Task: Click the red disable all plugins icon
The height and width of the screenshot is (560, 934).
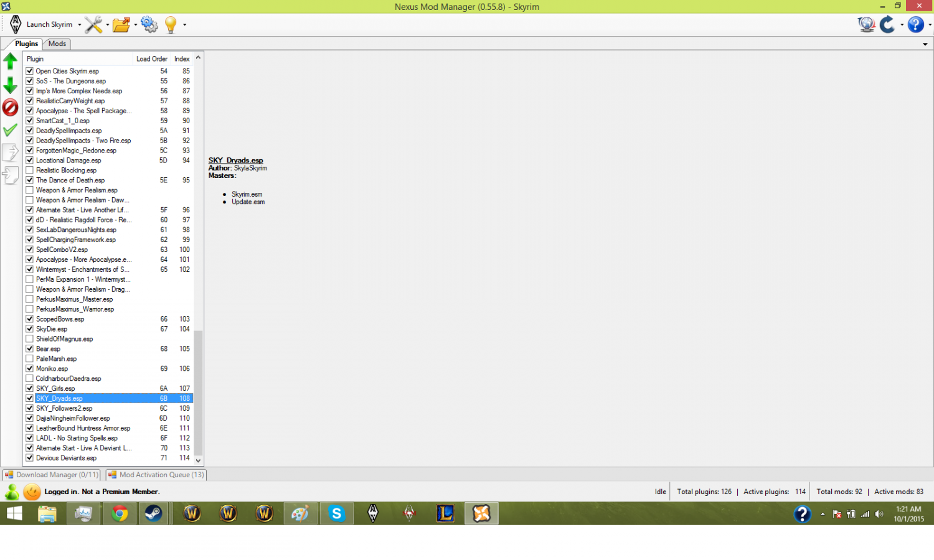Action: point(11,108)
